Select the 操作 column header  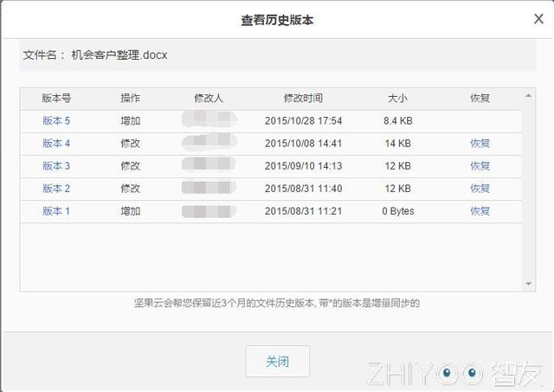click(131, 98)
